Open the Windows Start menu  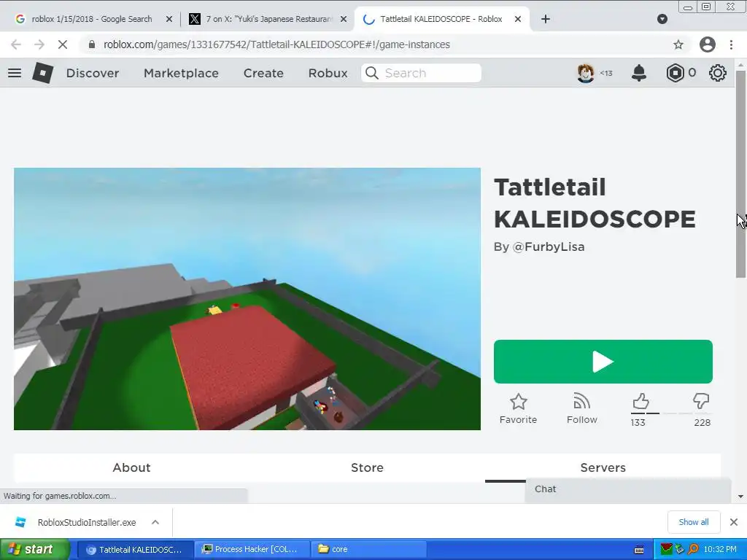click(x=35, y=550)
